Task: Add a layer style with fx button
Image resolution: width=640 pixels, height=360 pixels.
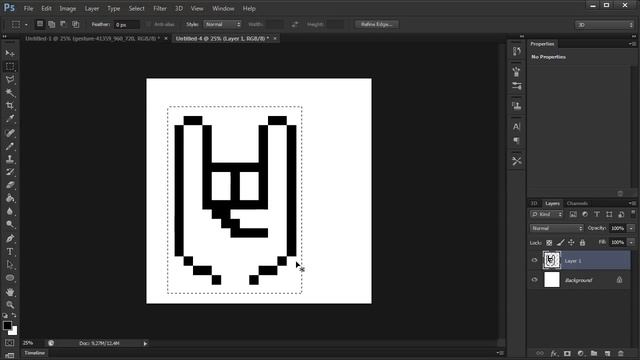Action: 553,353
